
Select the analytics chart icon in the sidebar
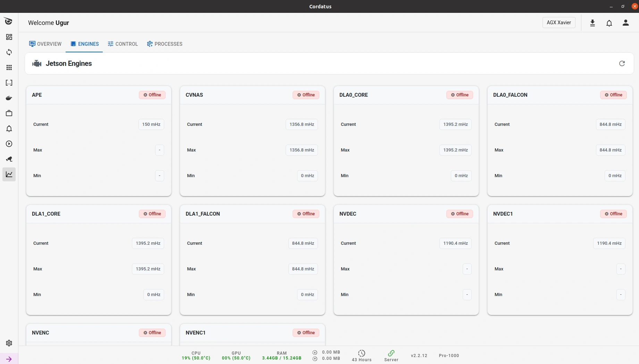[9, 174]
